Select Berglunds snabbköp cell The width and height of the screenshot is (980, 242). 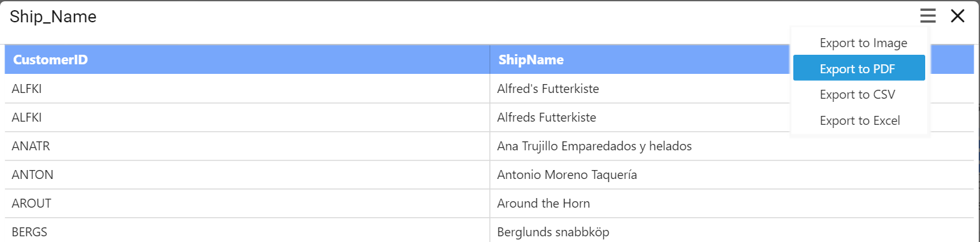[732, 231]
